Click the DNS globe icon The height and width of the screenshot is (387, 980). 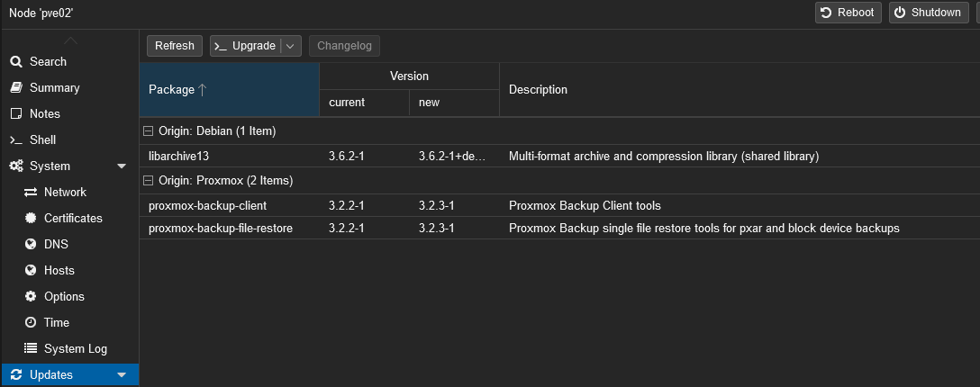coord(30,245)
